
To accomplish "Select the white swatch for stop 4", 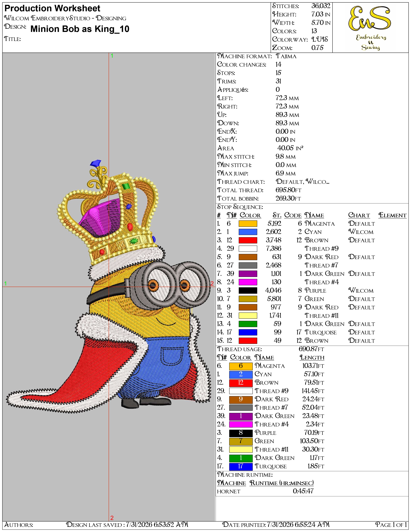I will [248, 249].
